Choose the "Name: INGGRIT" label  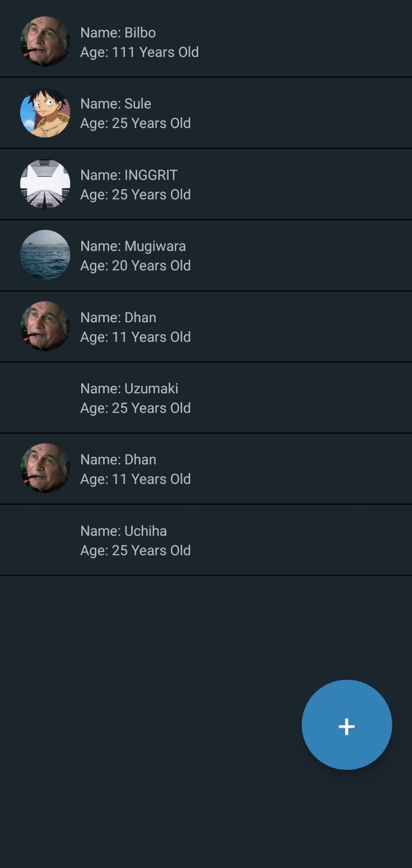click(x=129, y=175)
